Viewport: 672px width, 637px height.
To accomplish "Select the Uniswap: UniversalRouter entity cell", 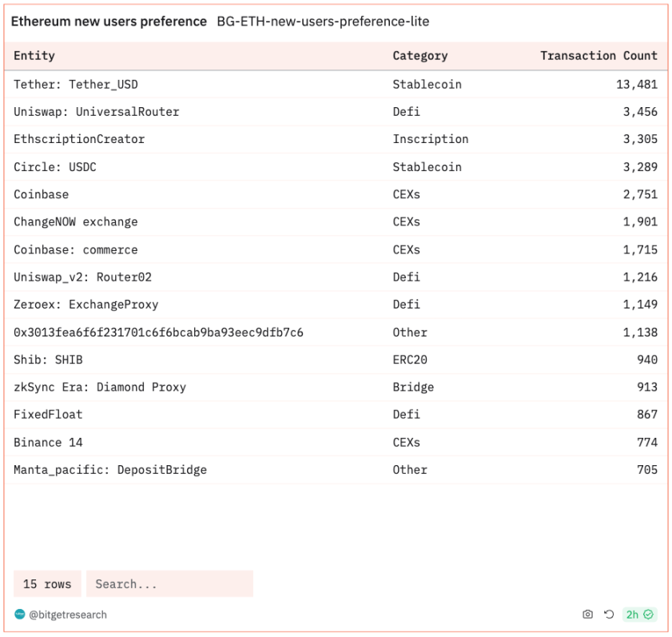I will click(x=97, y=112).
